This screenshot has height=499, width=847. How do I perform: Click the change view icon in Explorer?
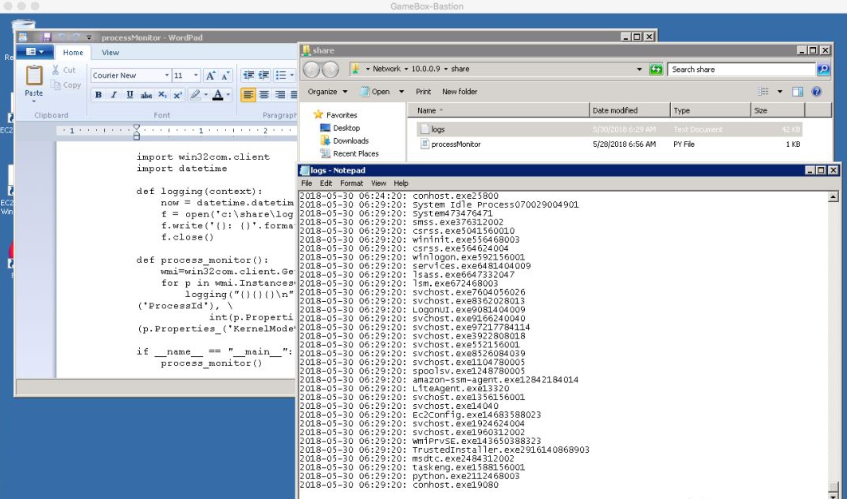[x=763, y=91]
